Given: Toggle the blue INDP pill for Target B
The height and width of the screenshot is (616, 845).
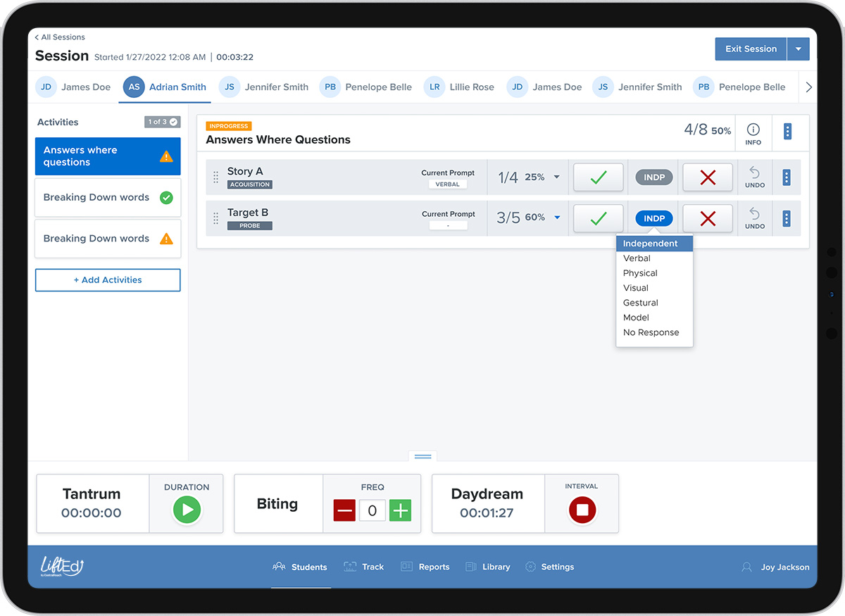Looking at the screenshot, I should click(x=654, y=218).
